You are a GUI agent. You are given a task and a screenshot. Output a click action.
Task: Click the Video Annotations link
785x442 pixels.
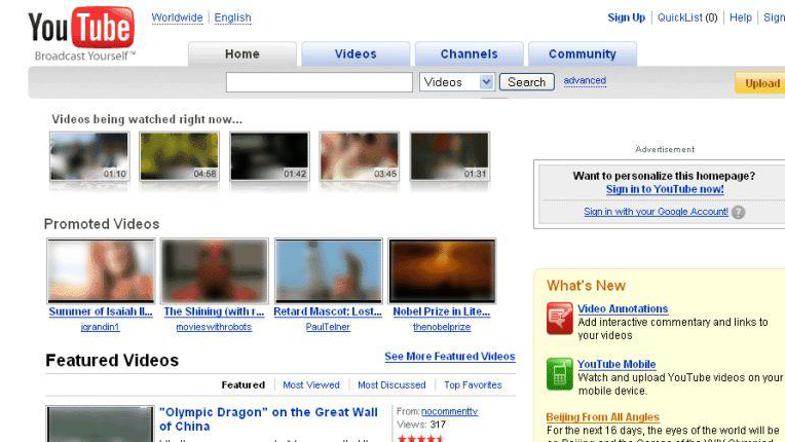[623, 309]
